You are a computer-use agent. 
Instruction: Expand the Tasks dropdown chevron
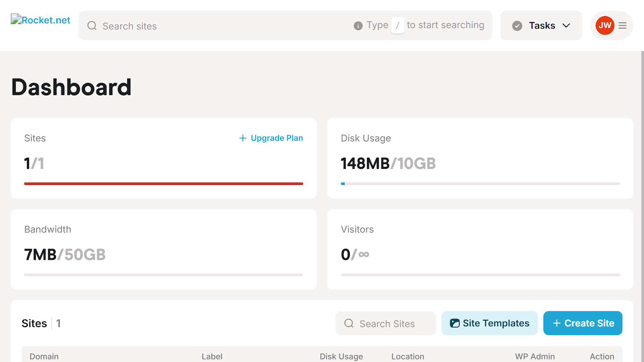point(566,26)
